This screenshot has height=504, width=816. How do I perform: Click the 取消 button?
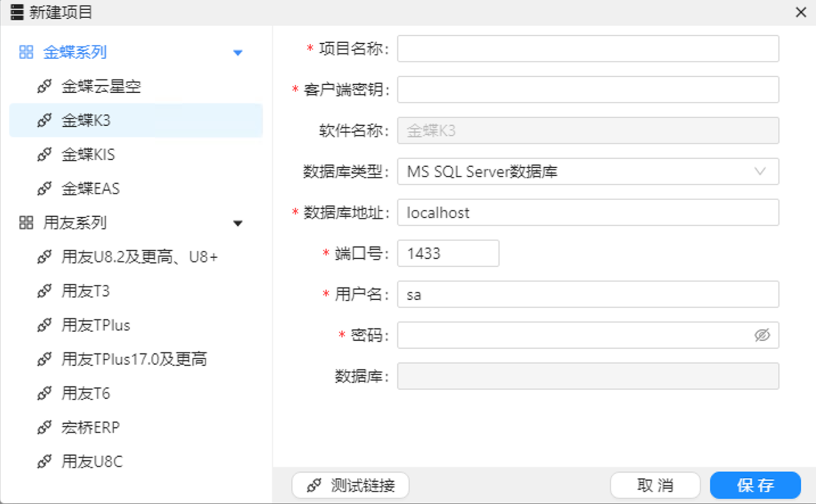click(655, 485)
